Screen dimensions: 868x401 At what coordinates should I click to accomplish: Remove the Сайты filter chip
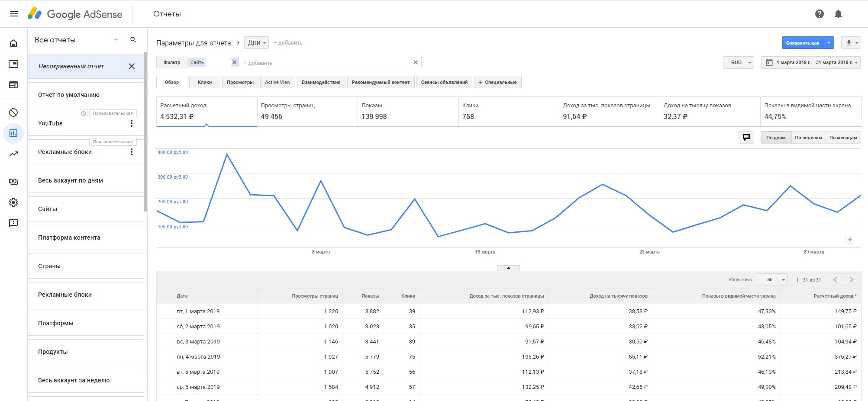pos(234,62)
